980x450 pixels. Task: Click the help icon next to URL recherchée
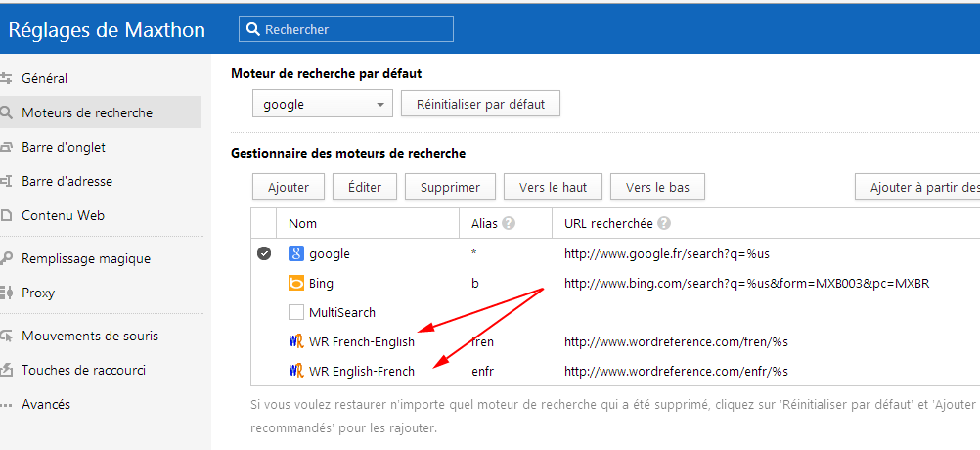664,223
